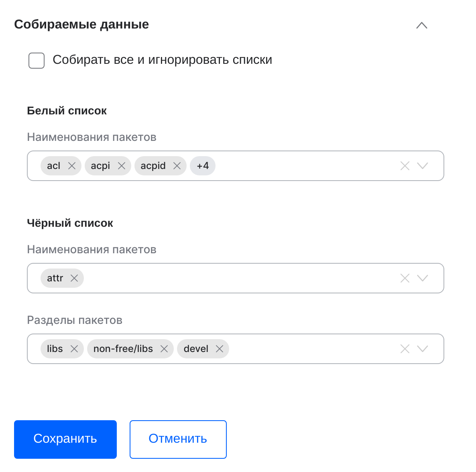476x472 pixels.
Task: Remove the acpi package tag
Action: pos(122,166)
